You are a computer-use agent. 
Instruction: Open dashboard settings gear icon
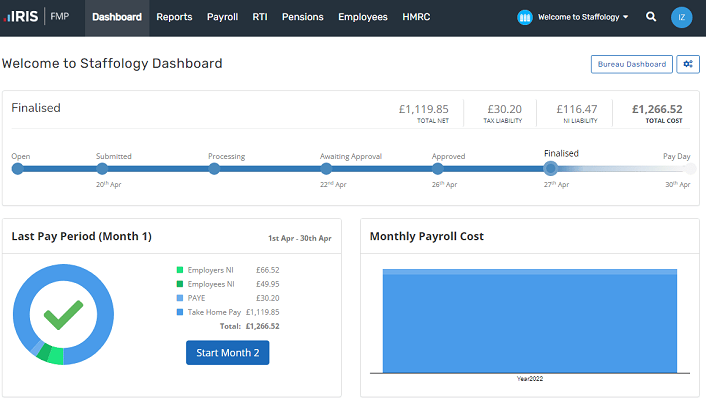coord(687,64)
